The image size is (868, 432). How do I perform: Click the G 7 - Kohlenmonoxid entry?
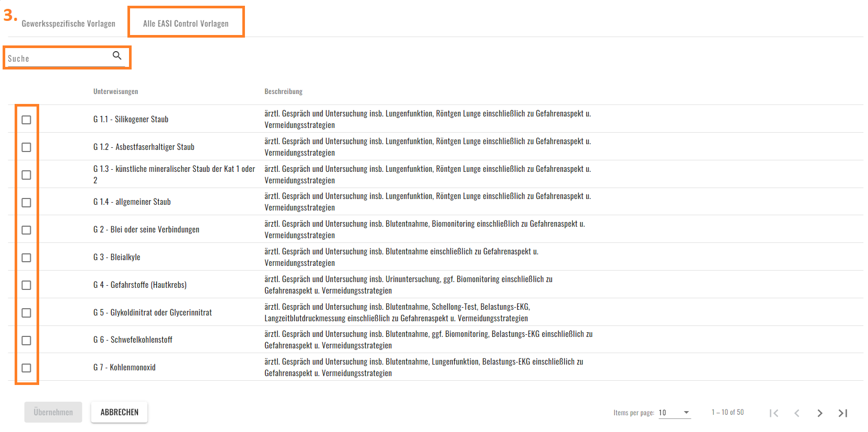pyautogui.click(x=124, y=367)
